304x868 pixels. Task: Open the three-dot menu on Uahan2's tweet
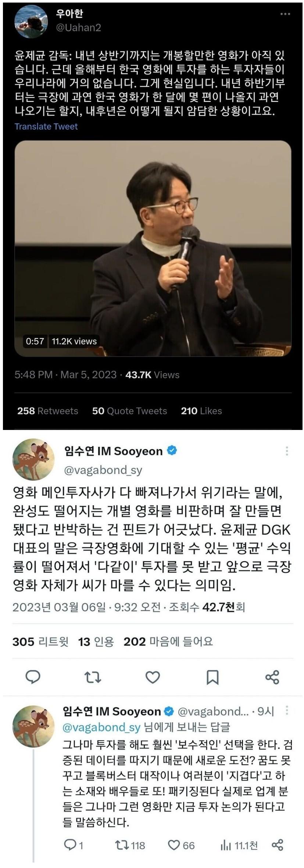tap(285, 14)
